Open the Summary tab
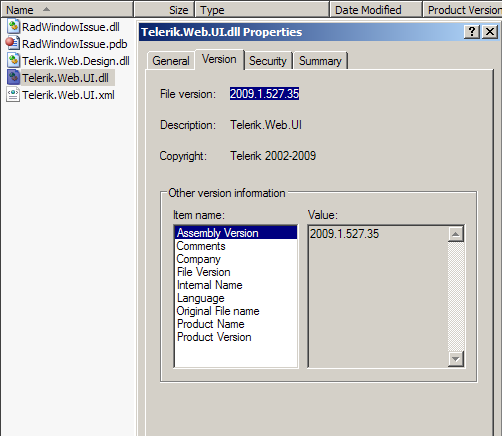The height and width of the screenshot is (436, 502). [320, 61]
